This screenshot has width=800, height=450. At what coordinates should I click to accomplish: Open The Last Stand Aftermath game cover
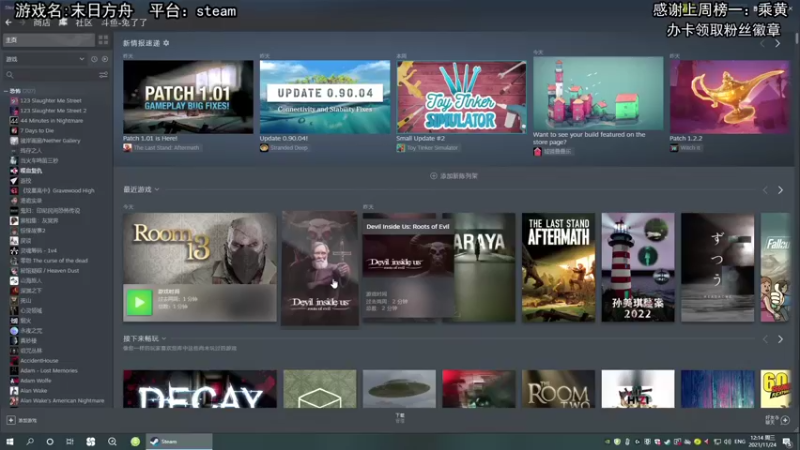point(558,267)
